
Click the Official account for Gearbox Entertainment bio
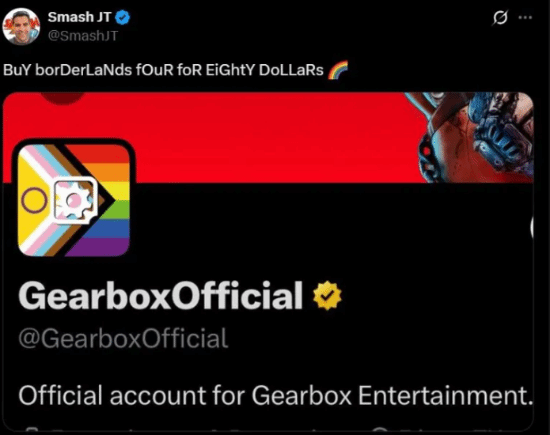tap(276, 395)
